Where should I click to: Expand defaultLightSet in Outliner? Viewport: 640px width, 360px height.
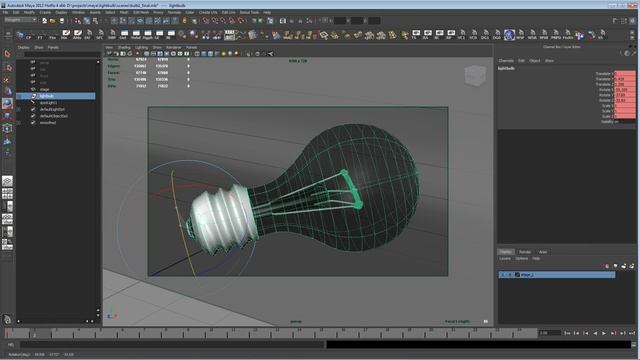click(18, 109)
